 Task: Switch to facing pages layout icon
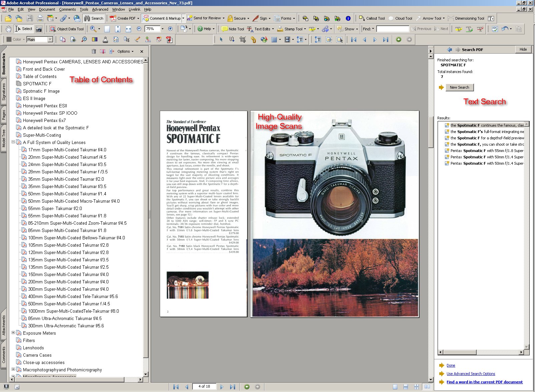click(x=427, y=387)
